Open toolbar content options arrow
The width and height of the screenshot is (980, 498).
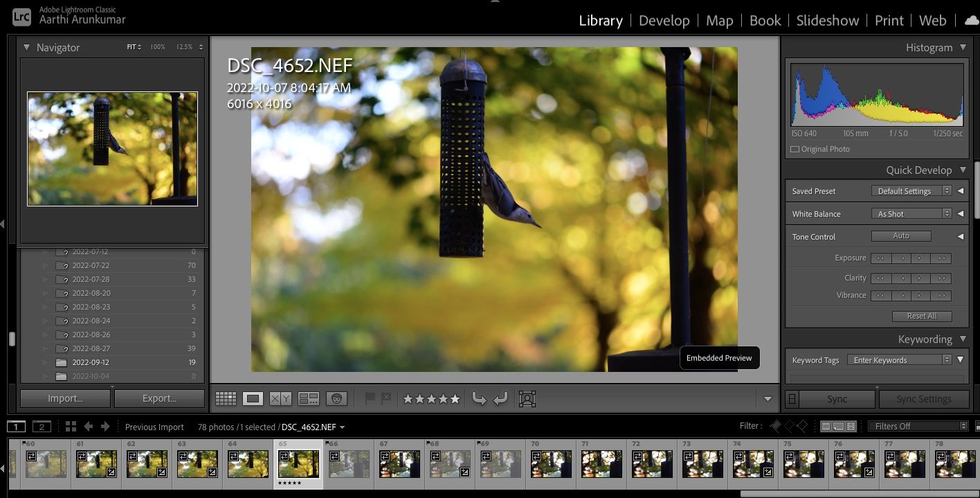(768, 399)
